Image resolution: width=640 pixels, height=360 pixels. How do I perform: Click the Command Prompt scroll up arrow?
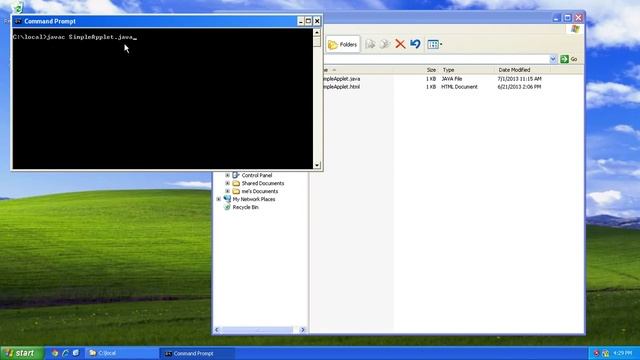317,32
